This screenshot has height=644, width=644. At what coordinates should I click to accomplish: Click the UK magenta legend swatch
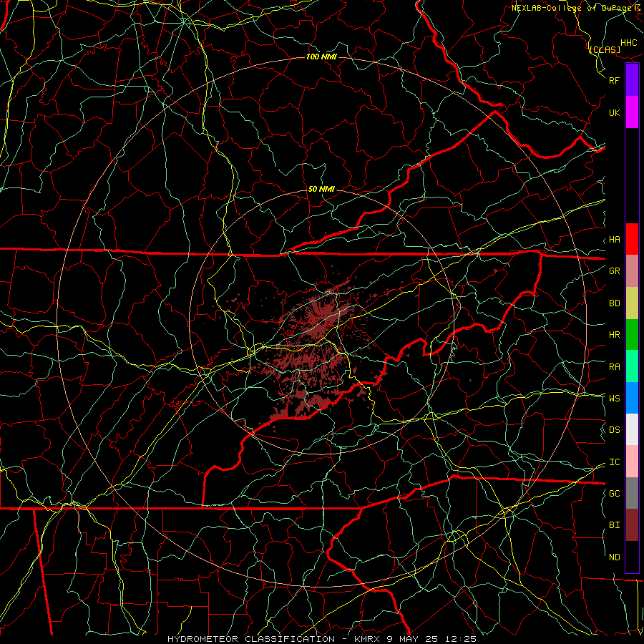[632, 112]
